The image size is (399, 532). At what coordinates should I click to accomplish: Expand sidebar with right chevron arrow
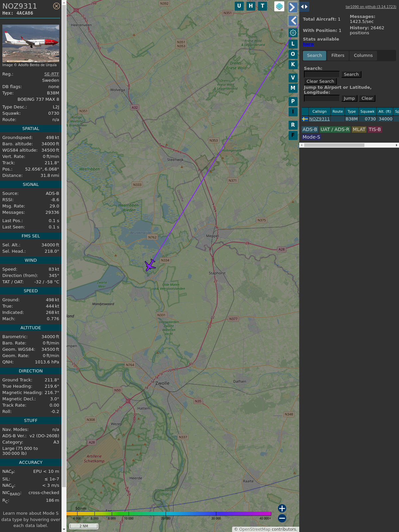click(293, 7)
